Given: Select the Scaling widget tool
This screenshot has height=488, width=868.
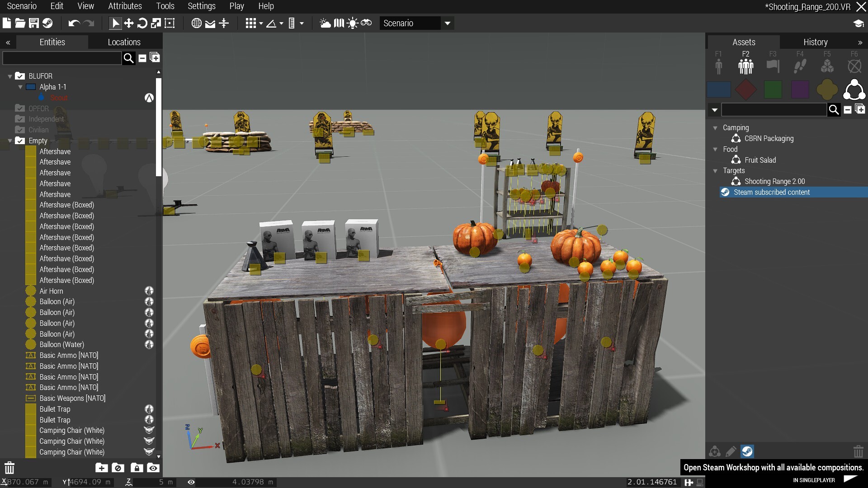Looking at the screenshot, I should coord(156,23).
